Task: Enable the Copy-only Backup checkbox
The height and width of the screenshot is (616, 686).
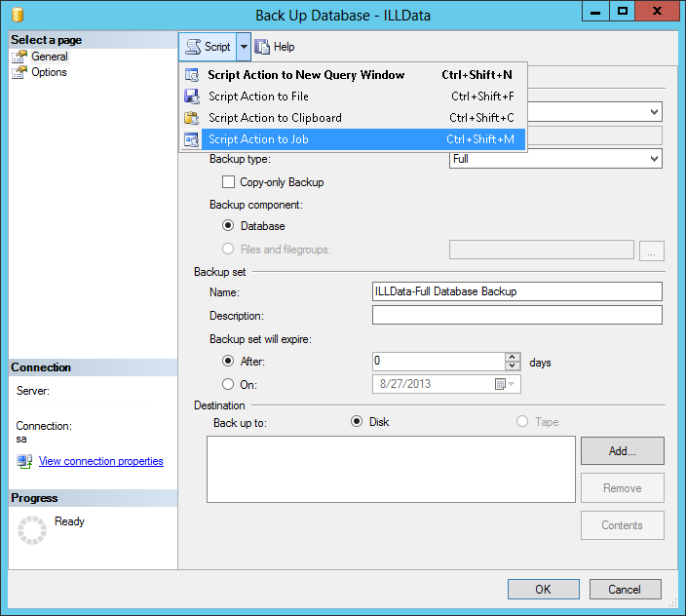Action: (x=229, y=182)
